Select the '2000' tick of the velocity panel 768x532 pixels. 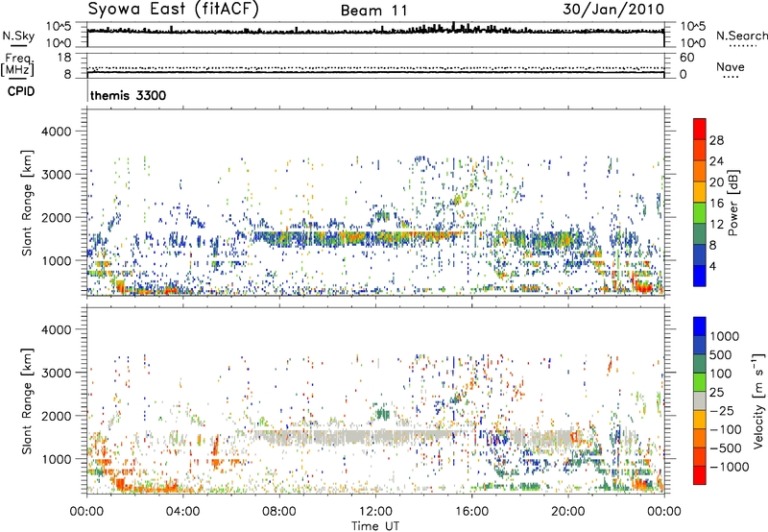pyautogui.click(x=56, y=416)
